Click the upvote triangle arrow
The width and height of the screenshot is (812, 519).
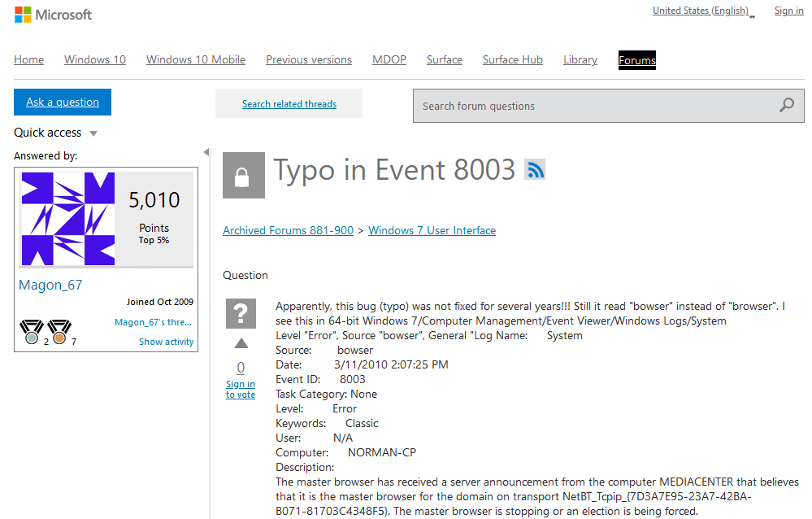click(x=241, y=343)
